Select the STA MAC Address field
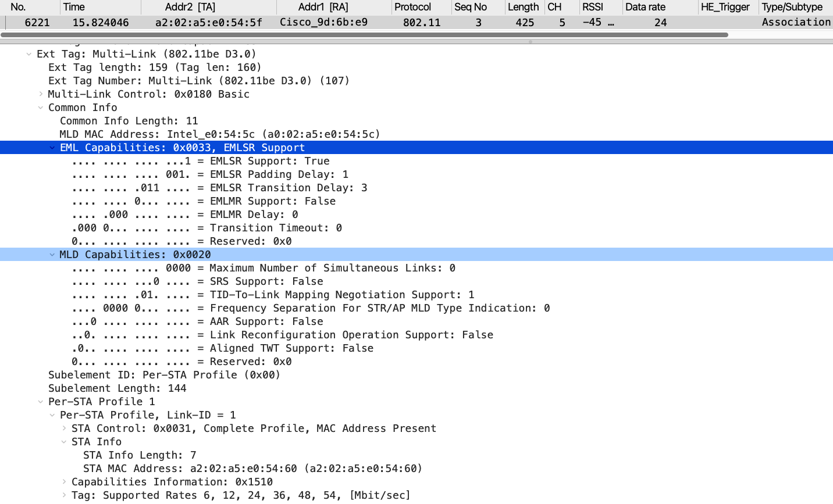This screenshot has height=504, width=833. (252, 469)
